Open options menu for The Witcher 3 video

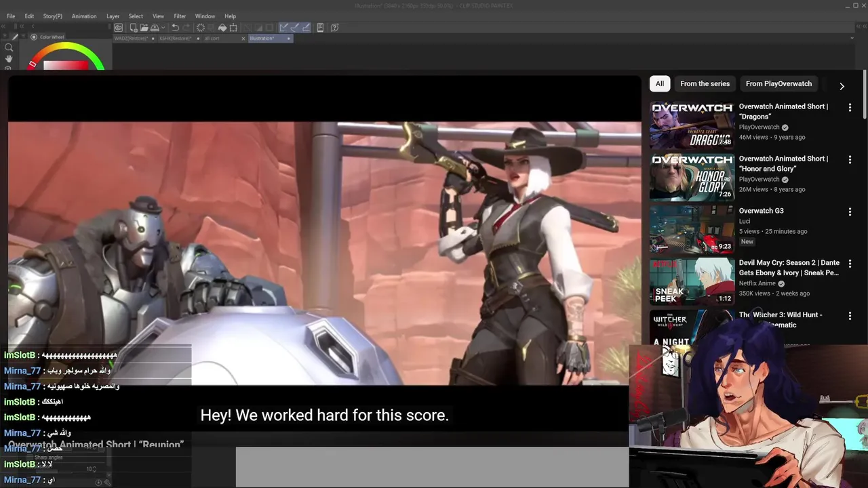[850, 316]
